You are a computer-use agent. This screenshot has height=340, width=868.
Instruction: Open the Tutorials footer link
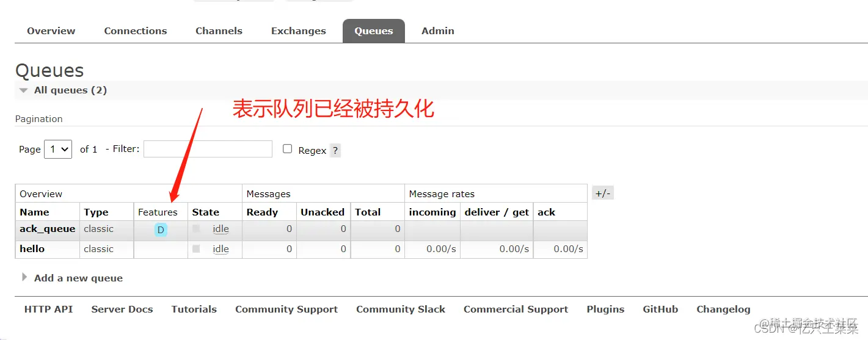coord(194,309)
